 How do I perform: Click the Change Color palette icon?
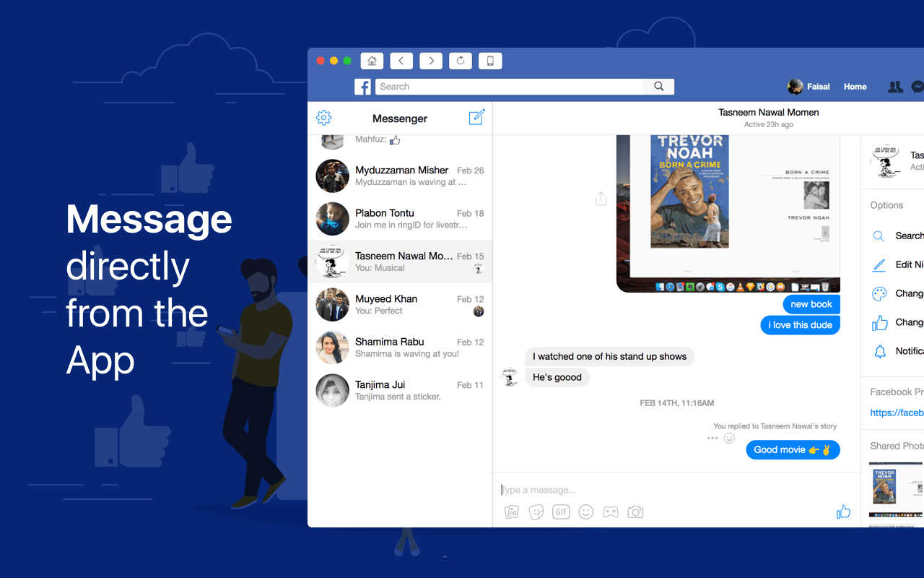[879, 294]
